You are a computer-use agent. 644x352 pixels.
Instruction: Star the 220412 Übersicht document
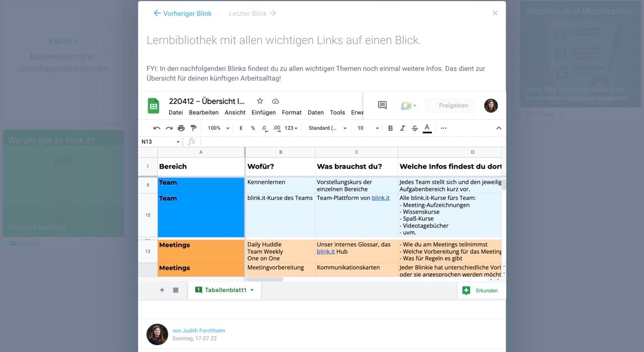pos(260,101)
